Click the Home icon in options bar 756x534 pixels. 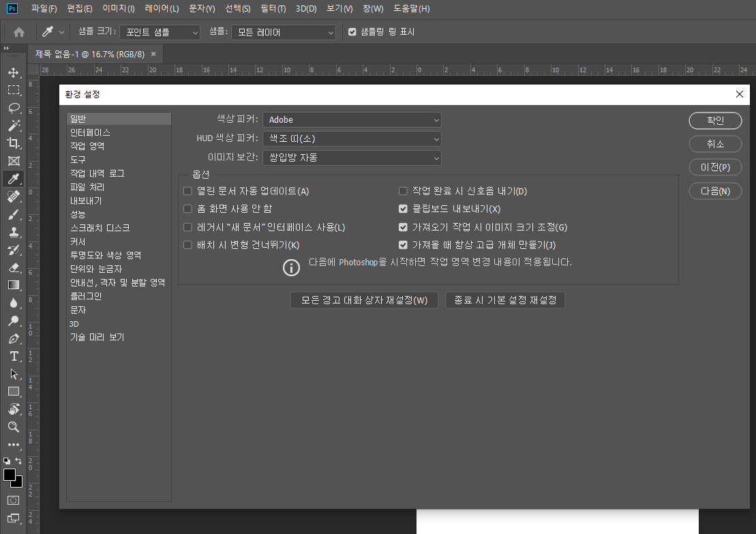(x=19, y=32)
